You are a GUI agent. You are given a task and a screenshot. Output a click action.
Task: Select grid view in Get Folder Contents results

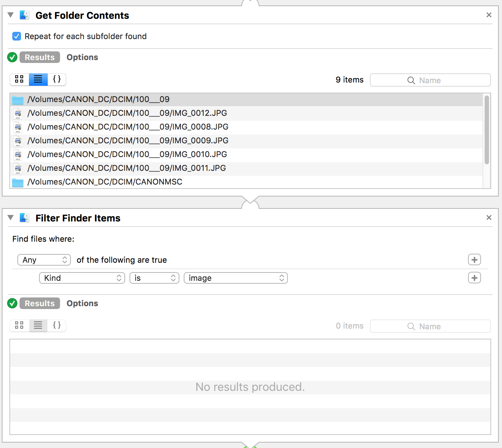19,80
